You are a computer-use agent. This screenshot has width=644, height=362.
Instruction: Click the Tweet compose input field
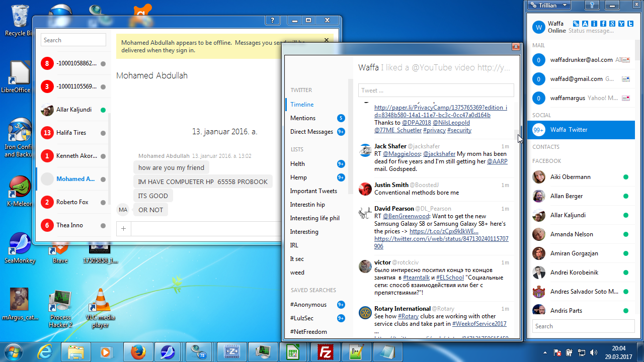(x=436, y=90)
